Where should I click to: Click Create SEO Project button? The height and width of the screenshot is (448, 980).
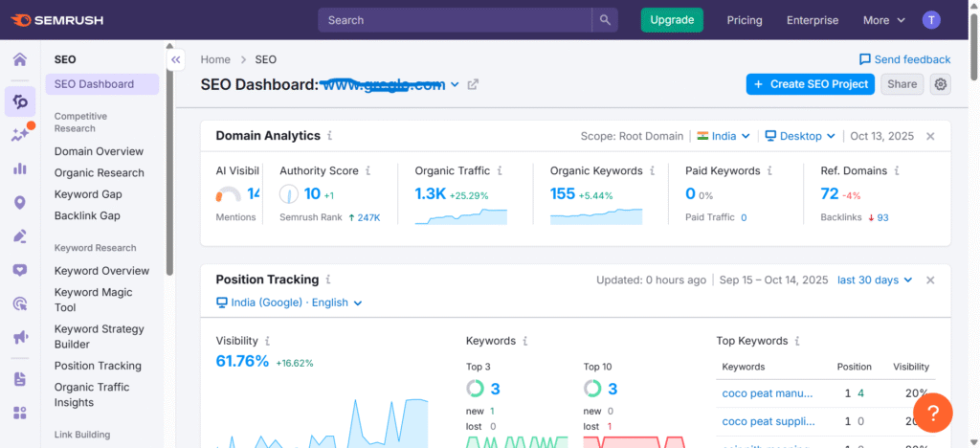[x=810, y=84]
